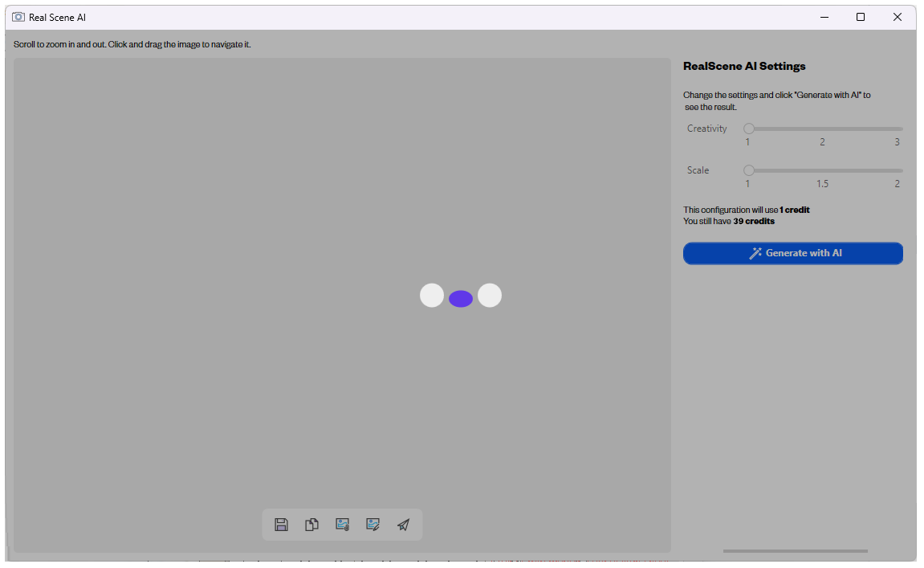This screenshot has width=924, height=568.
Task: Attach image using the picture with paperclip icon
Action: pos(342,525)
